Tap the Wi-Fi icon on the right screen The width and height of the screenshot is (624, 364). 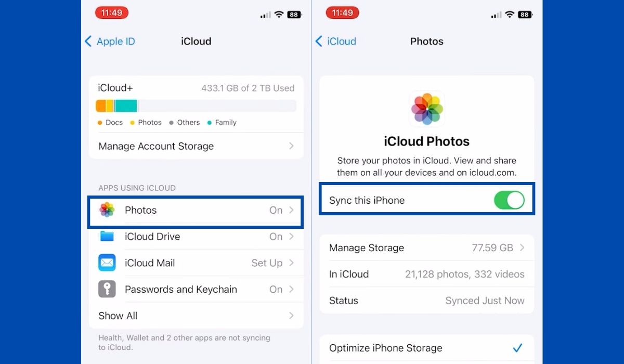(510, 15)
